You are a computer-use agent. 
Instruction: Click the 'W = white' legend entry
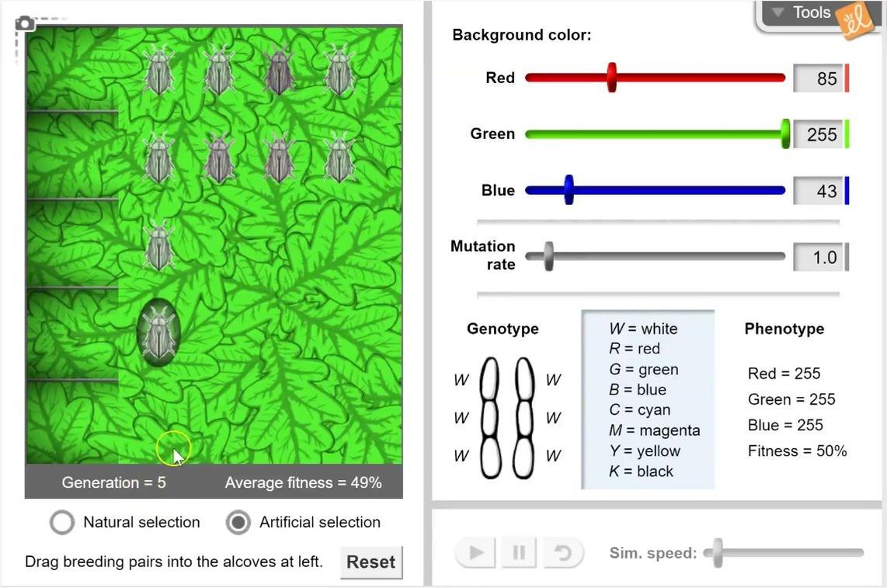pyautogui.click(x=643, y=329)
